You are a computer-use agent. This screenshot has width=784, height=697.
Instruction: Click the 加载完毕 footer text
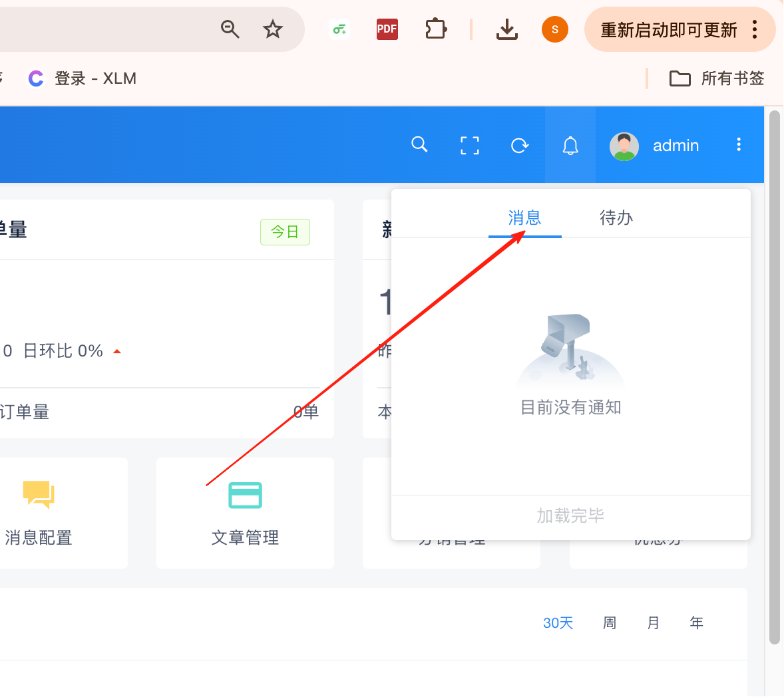[x=570, y=515]
